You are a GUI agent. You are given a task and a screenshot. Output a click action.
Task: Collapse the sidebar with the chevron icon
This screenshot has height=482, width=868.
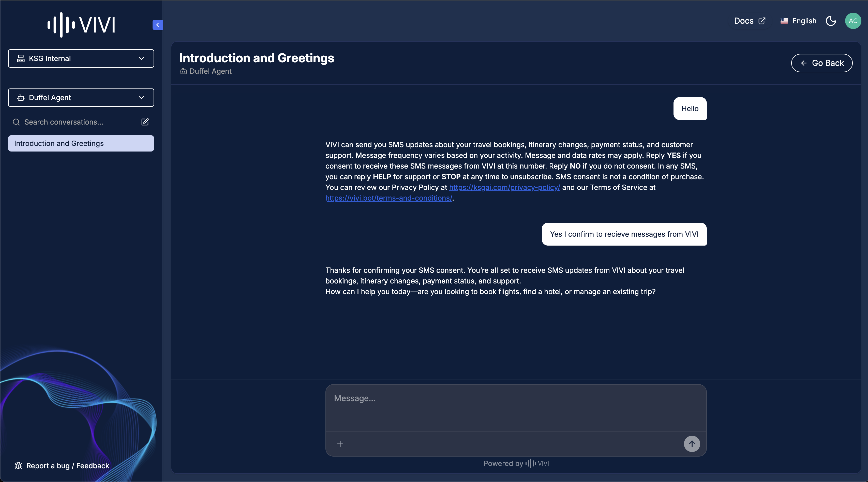pyautogui.click(x=157, y=25)
